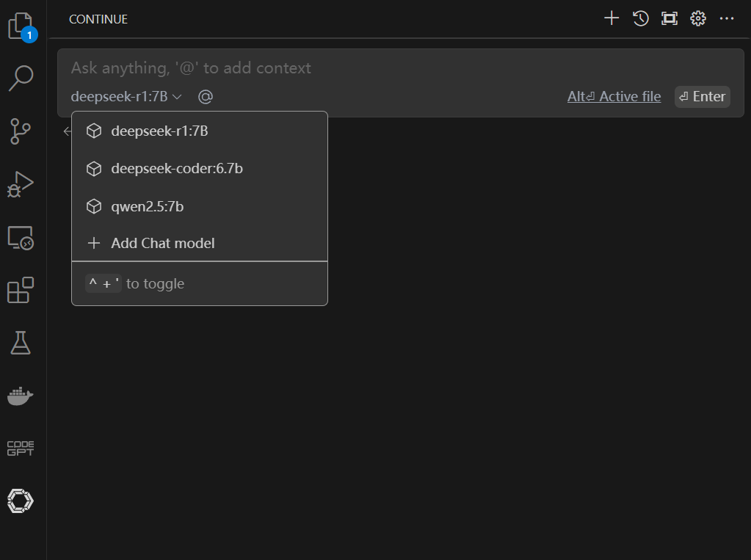View chat history clock icon
Viewport: 751px width, 560px height.
coord(641,18)
